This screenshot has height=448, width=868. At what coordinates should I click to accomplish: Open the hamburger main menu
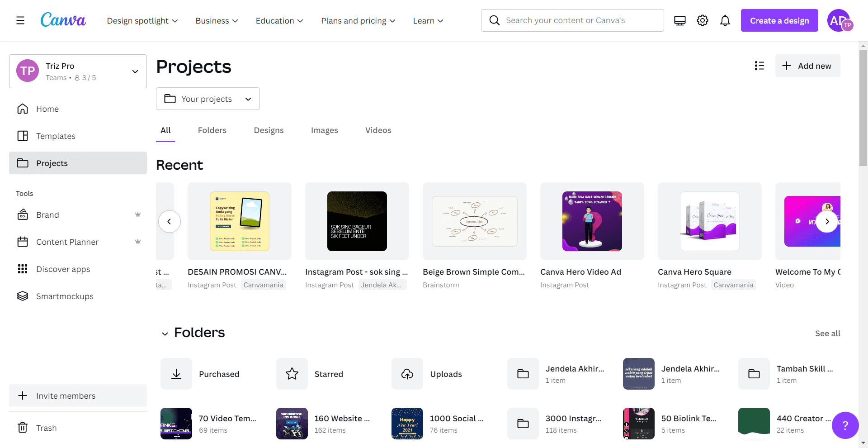20,20
